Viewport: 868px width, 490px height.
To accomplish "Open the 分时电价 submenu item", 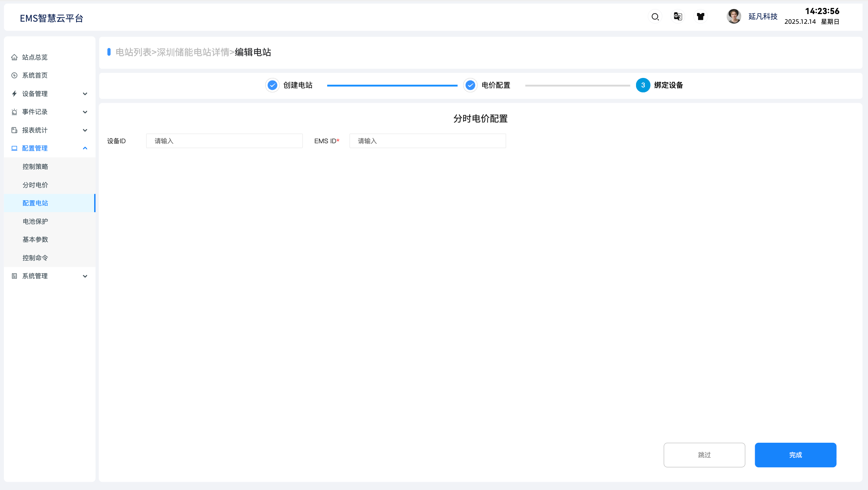I will point(35,185).
